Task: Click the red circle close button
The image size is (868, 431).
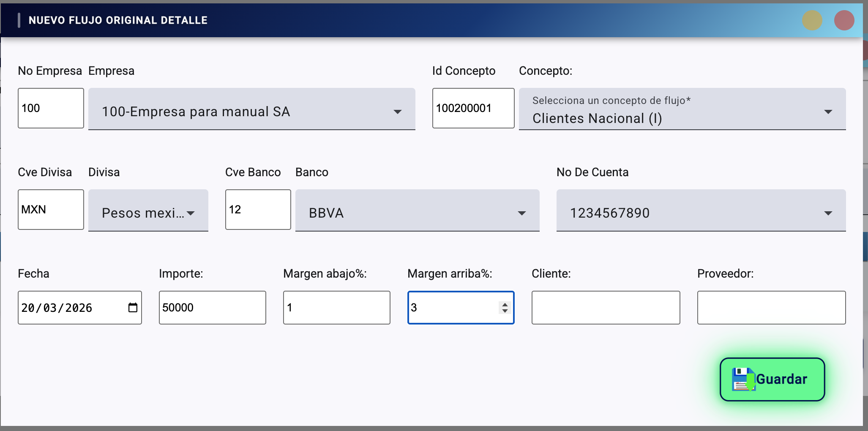Action: [844, 20]
